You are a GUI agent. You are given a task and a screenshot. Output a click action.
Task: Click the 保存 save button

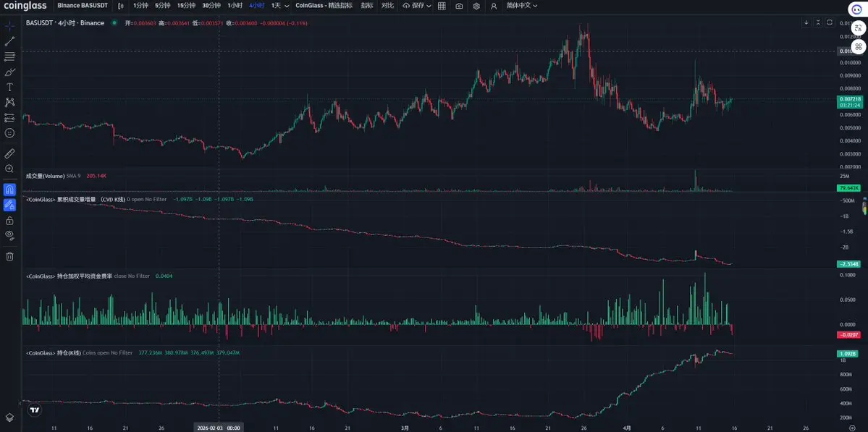pyautogui.click(x=413, y=6)
